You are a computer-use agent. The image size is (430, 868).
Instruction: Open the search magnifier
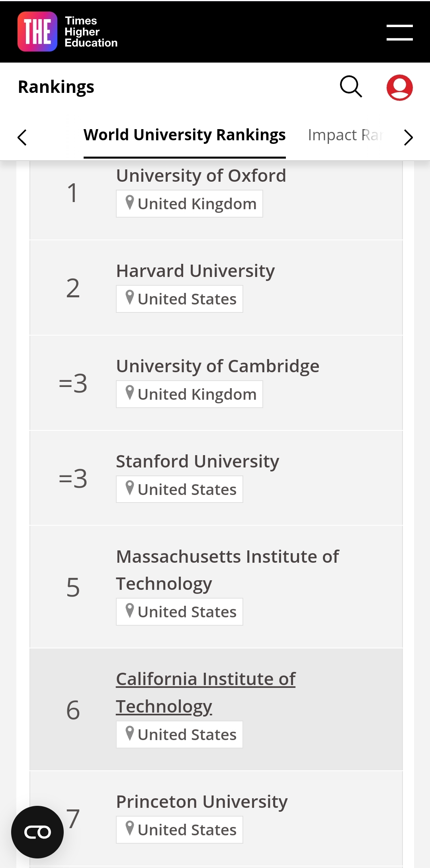click(351, 87)
